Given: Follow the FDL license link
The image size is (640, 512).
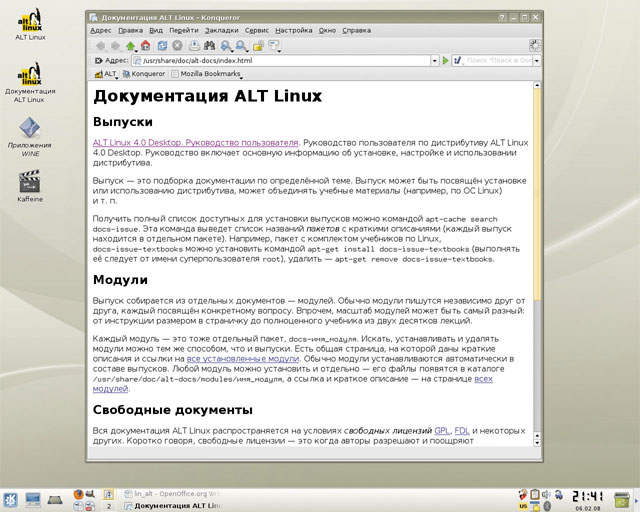Looking at the screenshot, I should tap(462, 431).
